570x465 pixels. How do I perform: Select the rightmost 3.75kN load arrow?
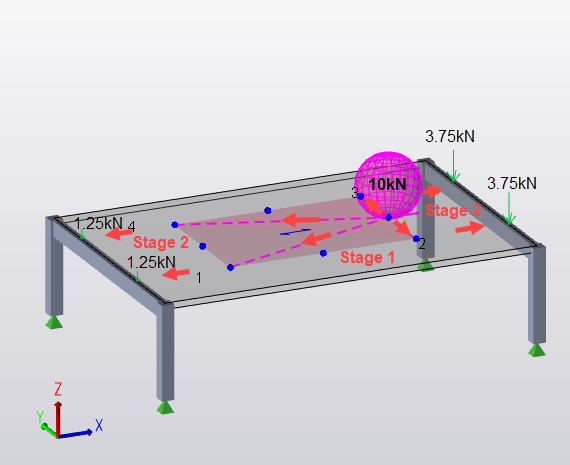tap(509, 209)
